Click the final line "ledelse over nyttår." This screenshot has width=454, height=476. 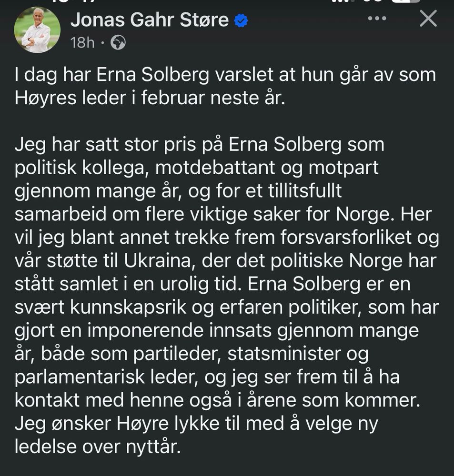pyautogui.click(x=98, y=446)
